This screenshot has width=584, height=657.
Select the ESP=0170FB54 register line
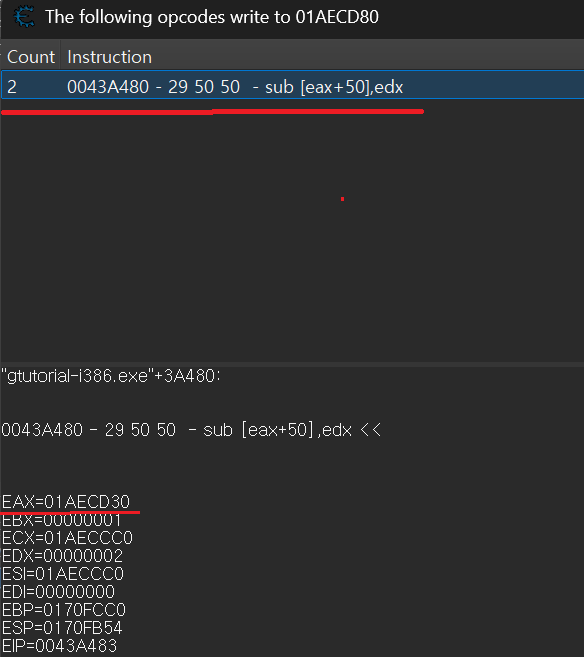[x=62, y=628]
